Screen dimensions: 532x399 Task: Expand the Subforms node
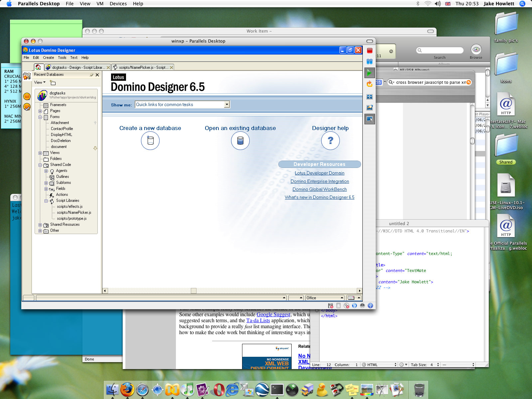point(46,183)
